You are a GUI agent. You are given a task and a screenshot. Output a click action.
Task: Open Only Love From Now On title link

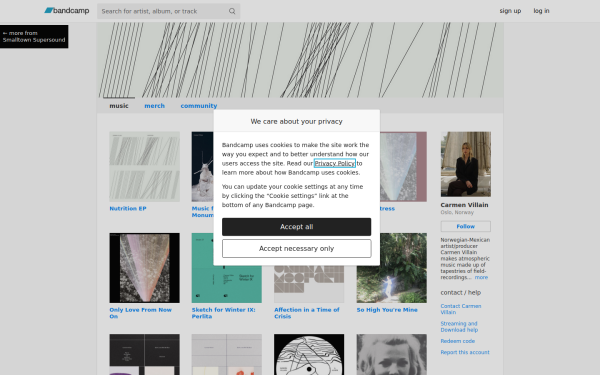click(140, 313)
